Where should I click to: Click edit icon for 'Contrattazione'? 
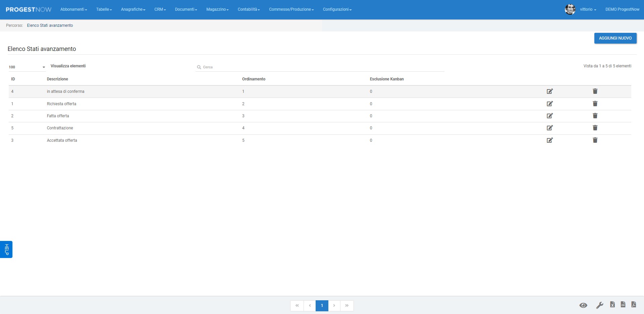549,128
